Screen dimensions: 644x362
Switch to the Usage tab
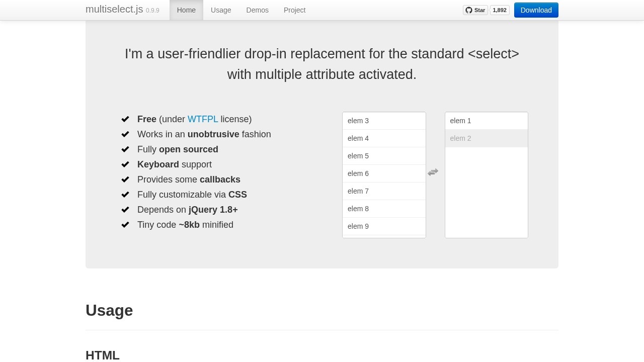click(221, 10)
